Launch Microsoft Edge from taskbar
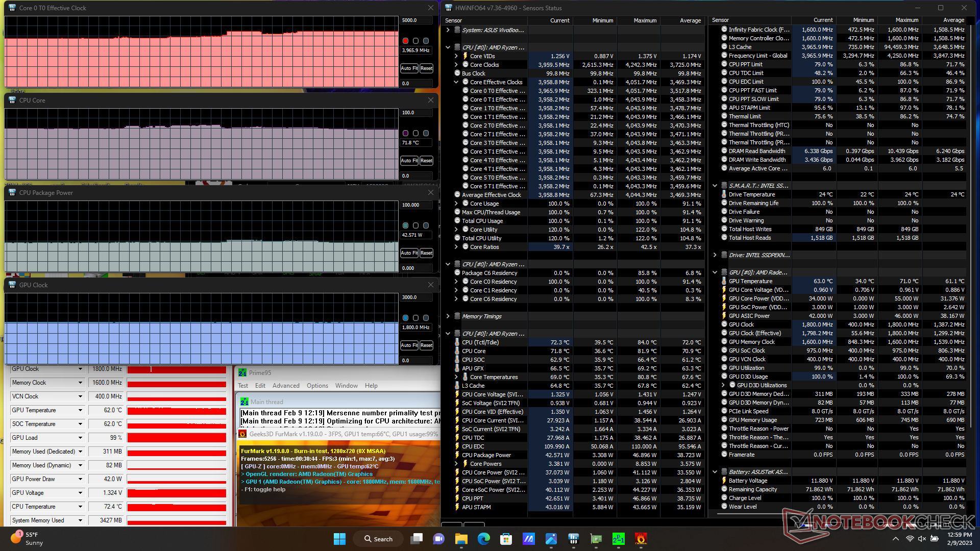980x551 pixels. click(483, 539)
